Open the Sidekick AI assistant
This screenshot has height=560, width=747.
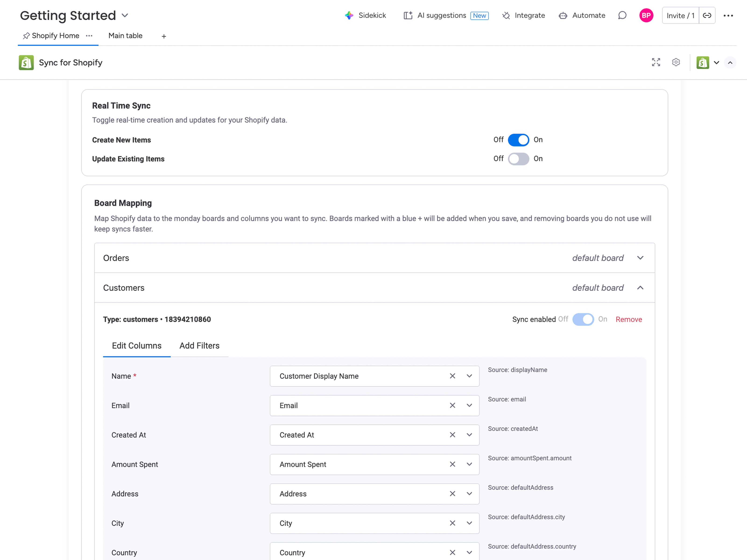click(x=365, y=16)
